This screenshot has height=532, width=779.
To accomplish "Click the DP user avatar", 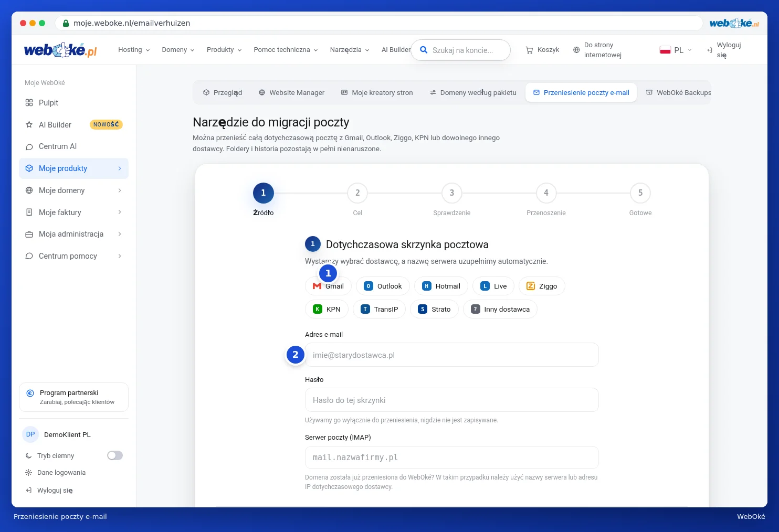I will 30,434.
